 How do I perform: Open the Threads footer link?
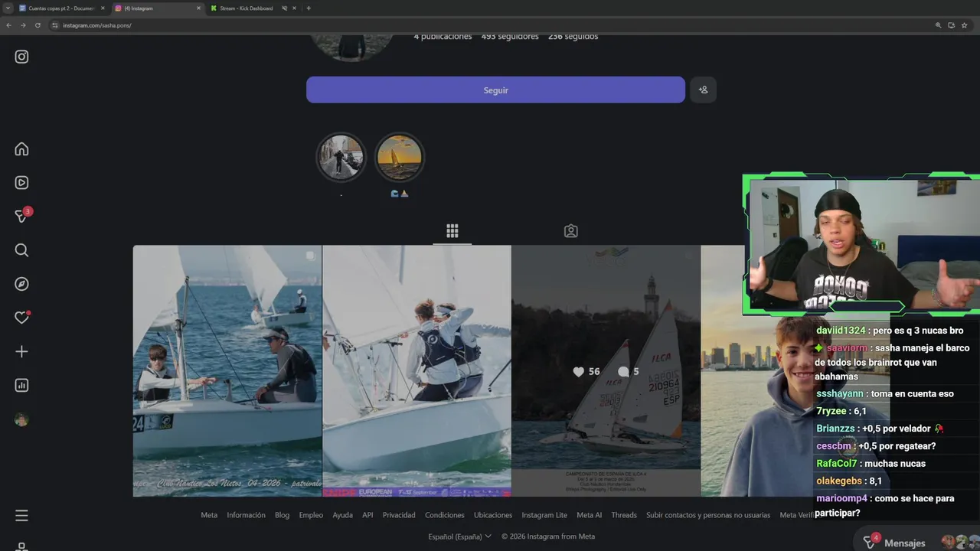[x=624, y=515]
